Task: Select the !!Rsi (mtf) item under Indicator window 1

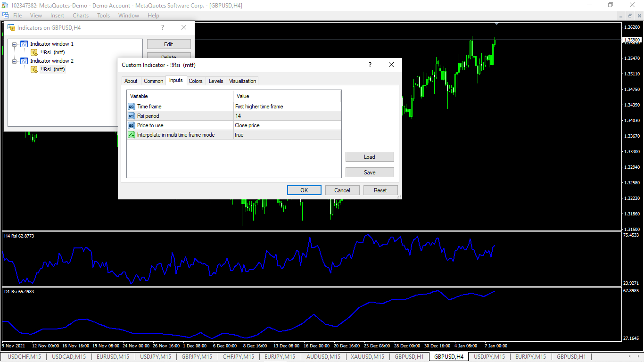Action: click(x=52, y=52)
